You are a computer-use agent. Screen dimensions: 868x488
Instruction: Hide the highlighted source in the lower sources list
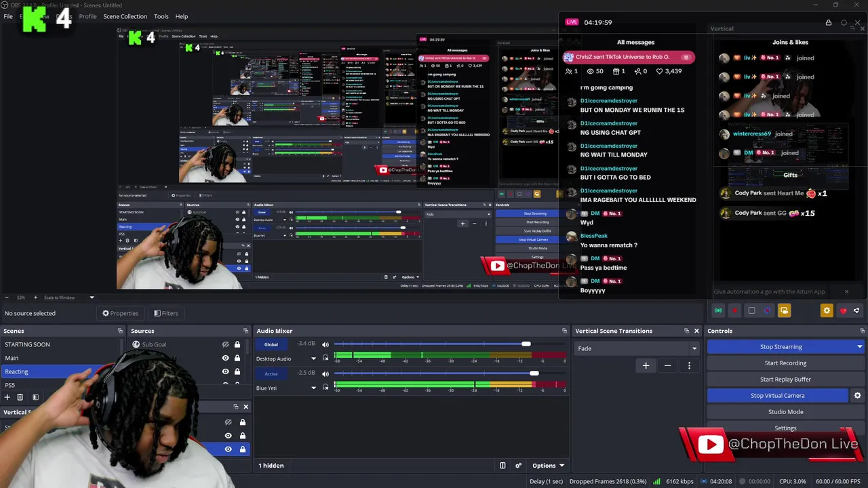click(x=228, y=449)
